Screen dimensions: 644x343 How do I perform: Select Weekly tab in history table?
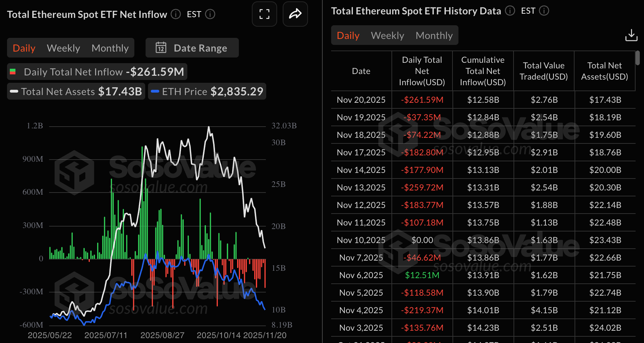coord(387,35)
